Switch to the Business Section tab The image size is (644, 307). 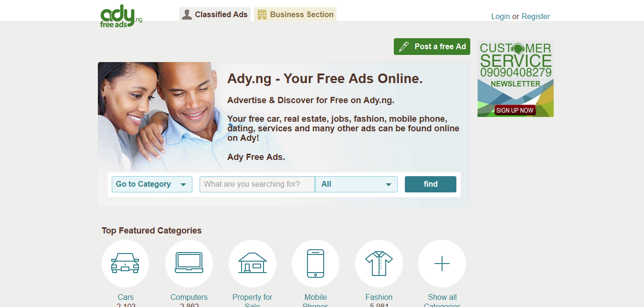click(295, 14)
